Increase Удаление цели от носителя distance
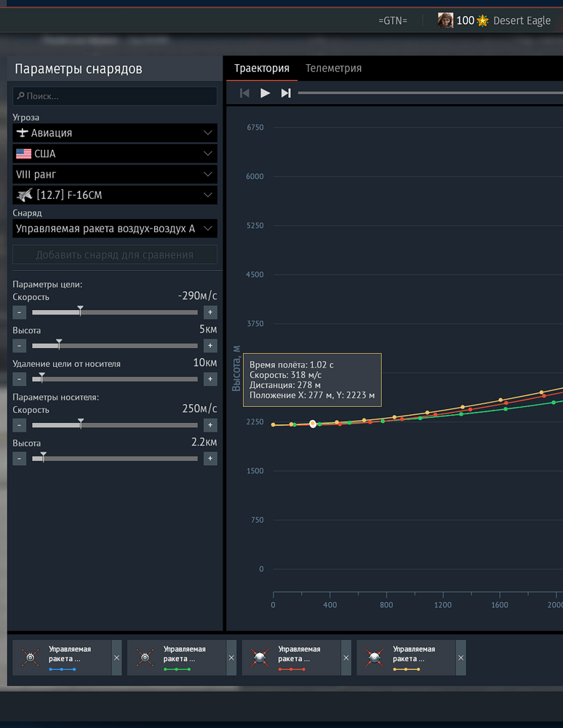 (x=210, y=379)
